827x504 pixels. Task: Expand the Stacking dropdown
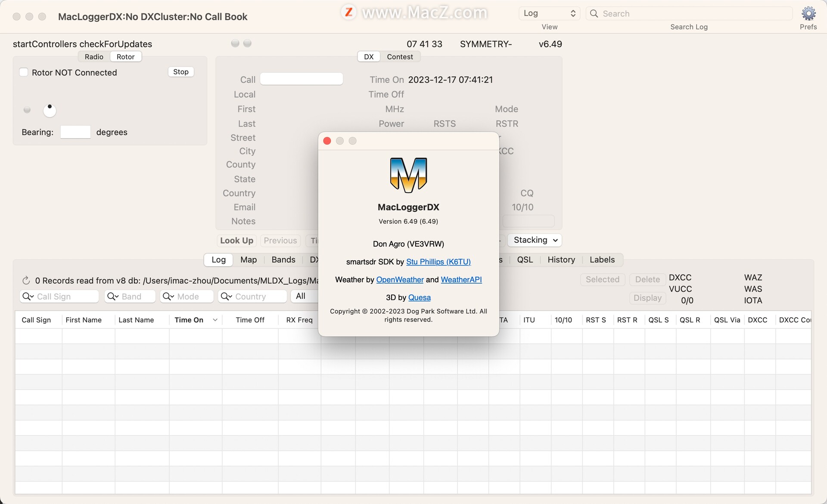(535, 240)
